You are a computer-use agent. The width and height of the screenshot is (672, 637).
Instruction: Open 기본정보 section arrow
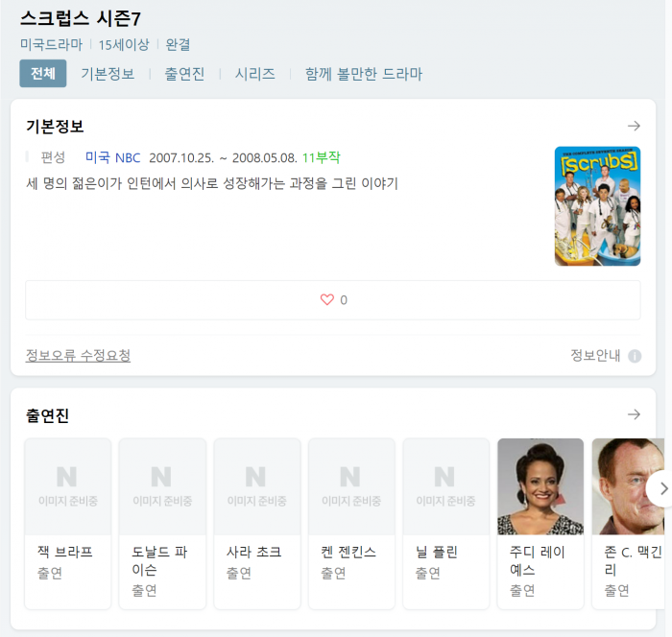(x=634, y=126)
